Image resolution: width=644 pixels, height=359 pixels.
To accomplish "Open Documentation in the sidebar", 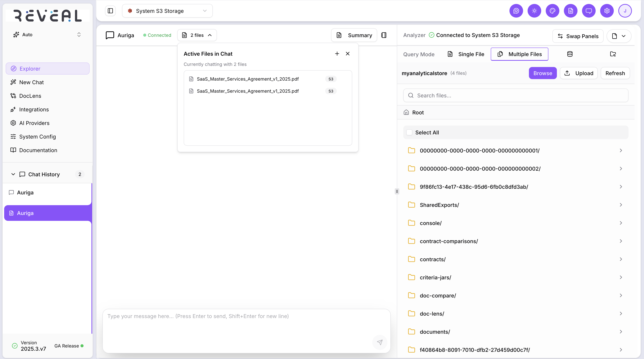I will click(x=47, y=150).
